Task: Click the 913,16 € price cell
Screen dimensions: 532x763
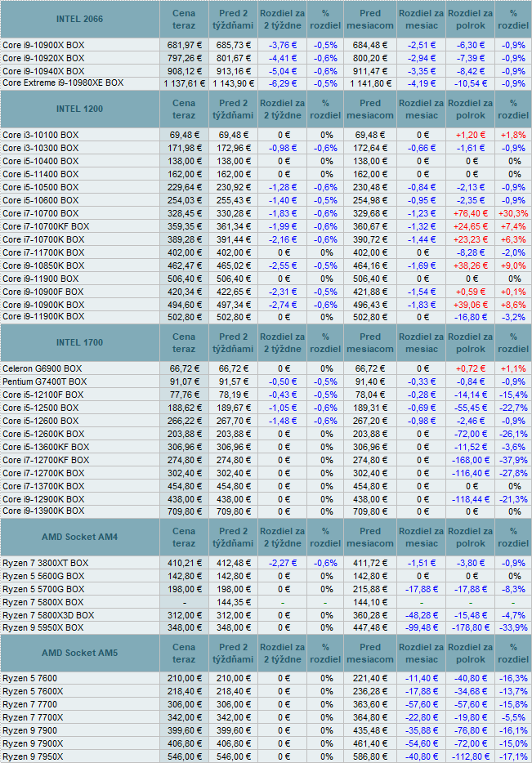Action: pyautogui.click(x=234, y=72)
